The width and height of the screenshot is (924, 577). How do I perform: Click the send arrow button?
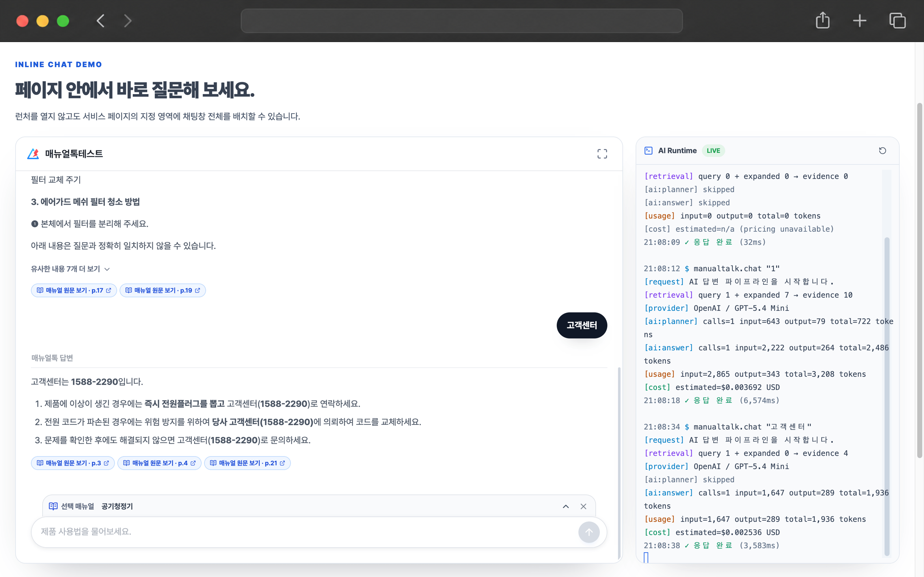[x=589, y=532]
